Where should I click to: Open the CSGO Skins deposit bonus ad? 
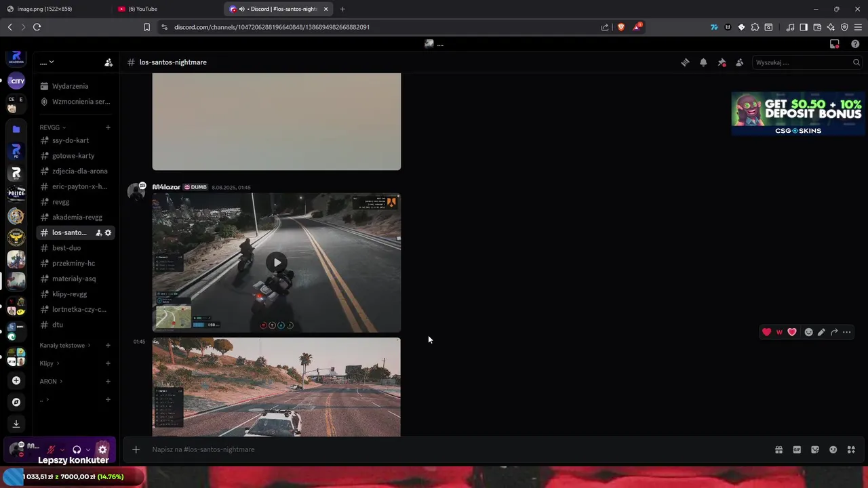coord(798,113)
